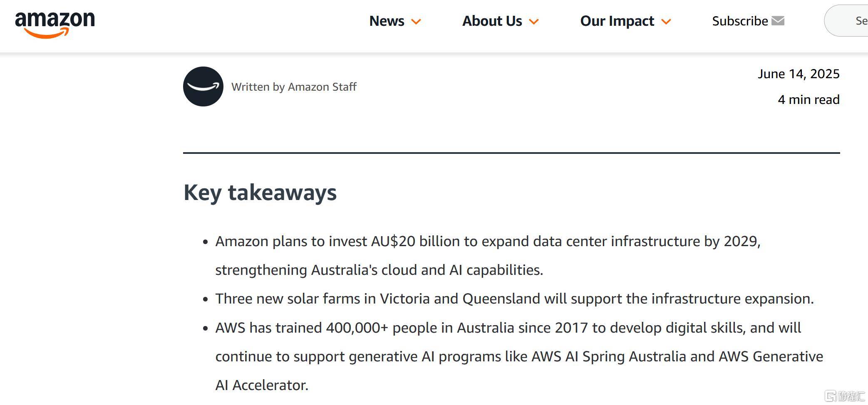The image size is (868, 405).
Task: Click the June 14, 2025 date
Action: point(799,74)
